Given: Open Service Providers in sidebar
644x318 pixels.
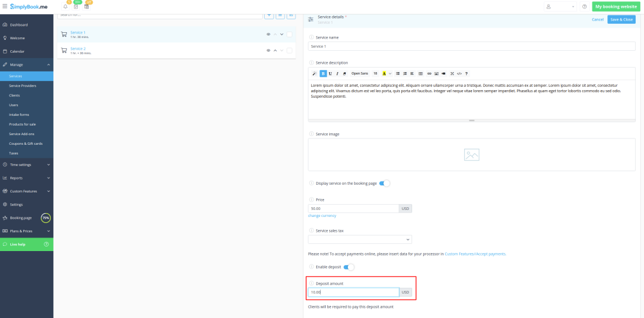Looking at the screenshot, I should click(x=23, y=86).
